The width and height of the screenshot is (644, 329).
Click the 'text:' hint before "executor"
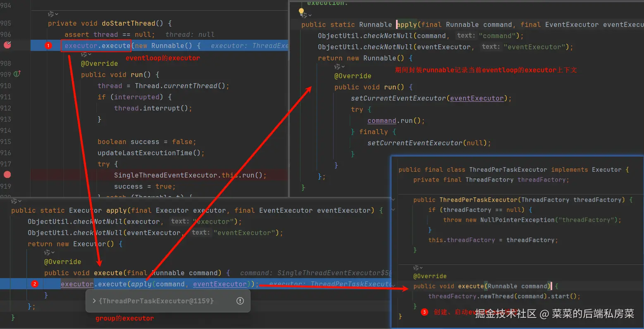pos(180,221)
